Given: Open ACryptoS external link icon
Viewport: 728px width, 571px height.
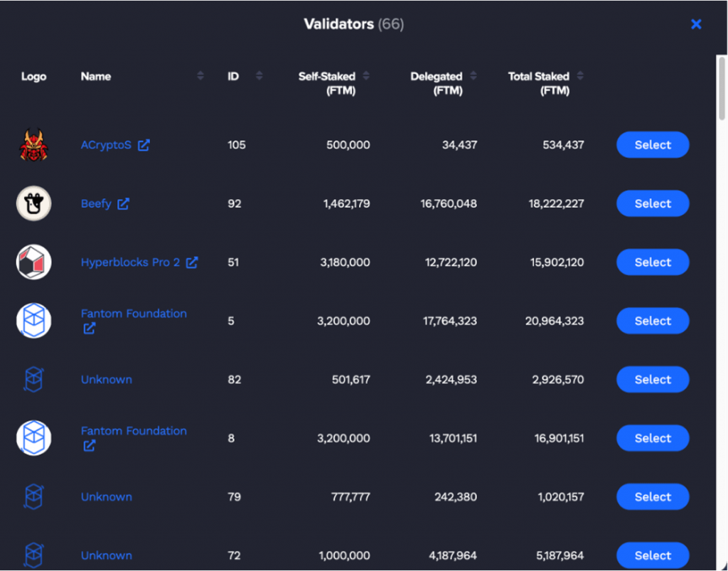Looking at the screenshot, I should [x=144, y=144].
